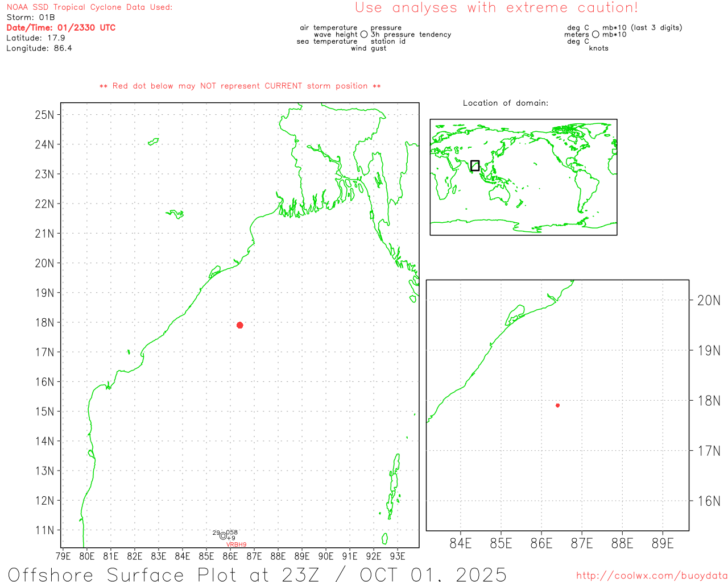728x582 pixels.
Task: Click the red Date/Time 01/2330 UTC text
Action: click(61, 28)
